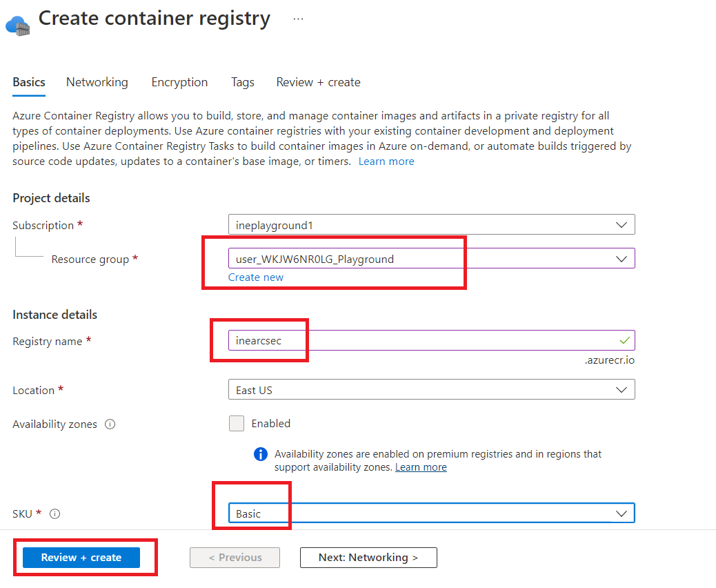Image resolution: width=716 pixels, height=588 pixels.
Task: Click the info icon beside Availability zones
Action: click(110, 424)
